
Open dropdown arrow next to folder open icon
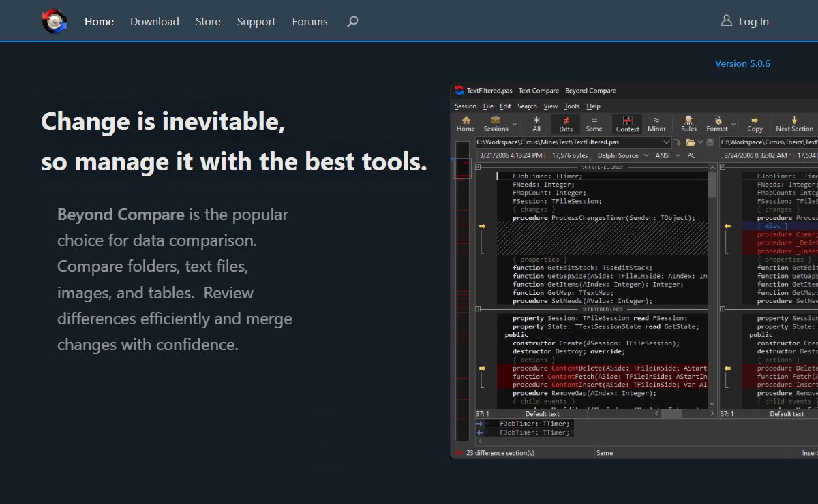[700, 142]
